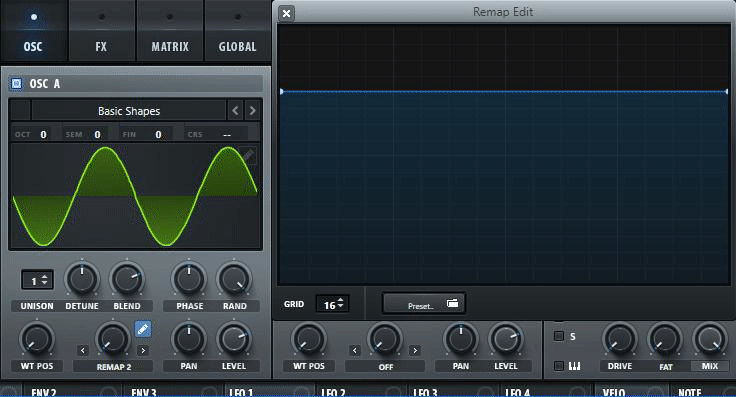Open Remap editor via blue pencil icon

pos(143,329)
